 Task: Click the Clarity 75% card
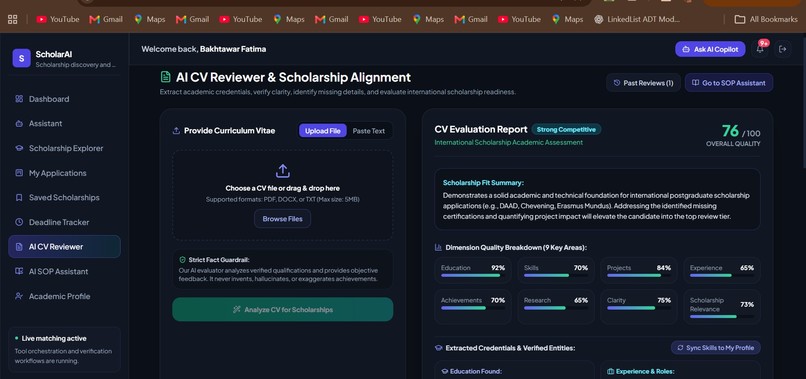point(639,307)
